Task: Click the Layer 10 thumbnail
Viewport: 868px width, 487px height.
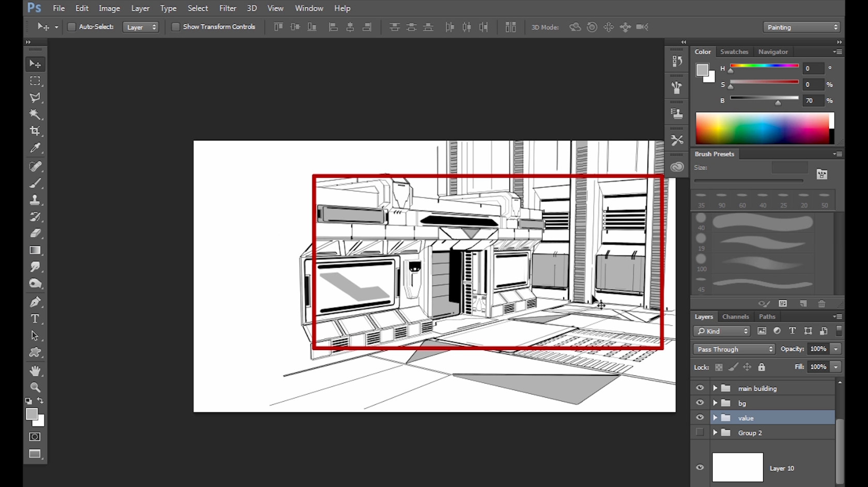Action: click(x=737, y=467)
